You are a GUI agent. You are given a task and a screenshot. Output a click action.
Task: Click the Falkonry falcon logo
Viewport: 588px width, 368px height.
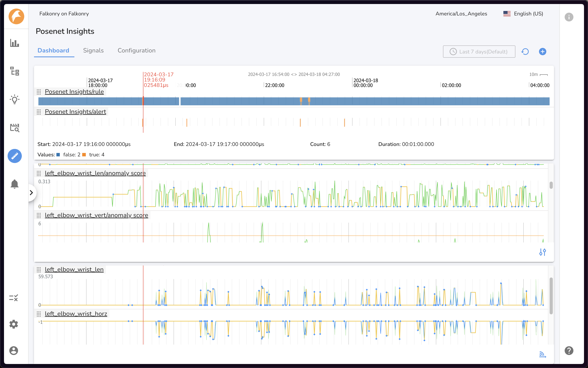coord(16,17)
